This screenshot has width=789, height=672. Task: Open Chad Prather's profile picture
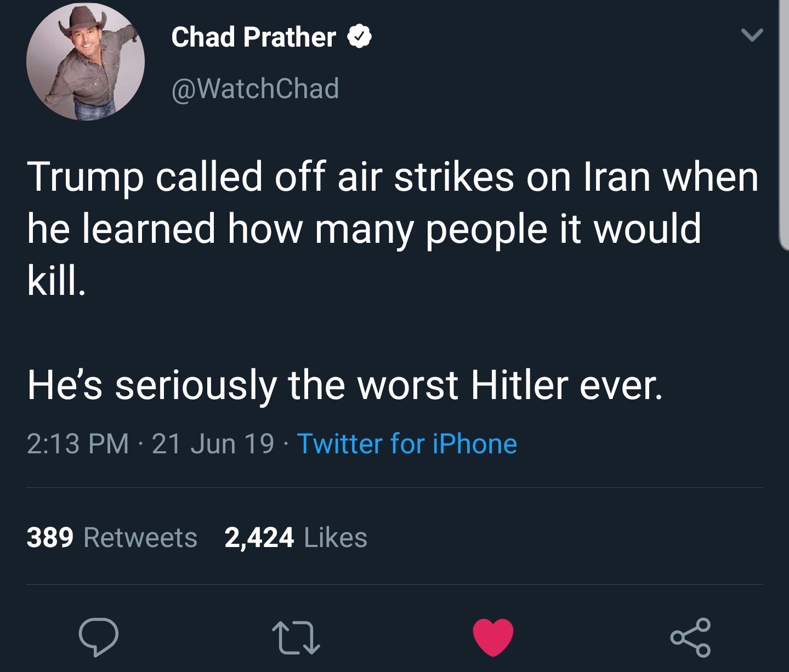(x=86, y=61)
